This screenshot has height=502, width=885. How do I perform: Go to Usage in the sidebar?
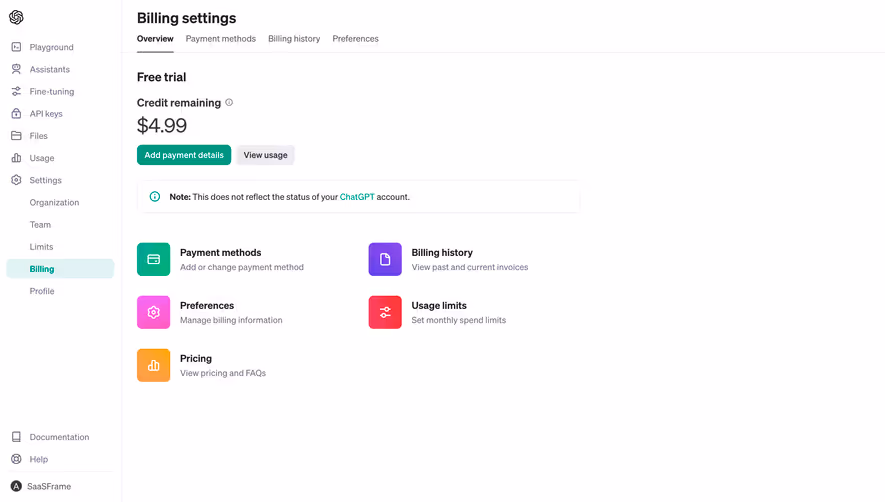(42, 158)
